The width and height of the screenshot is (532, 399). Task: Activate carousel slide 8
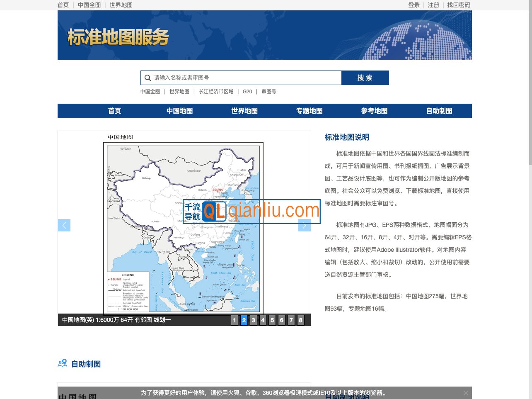coord(301,320)
